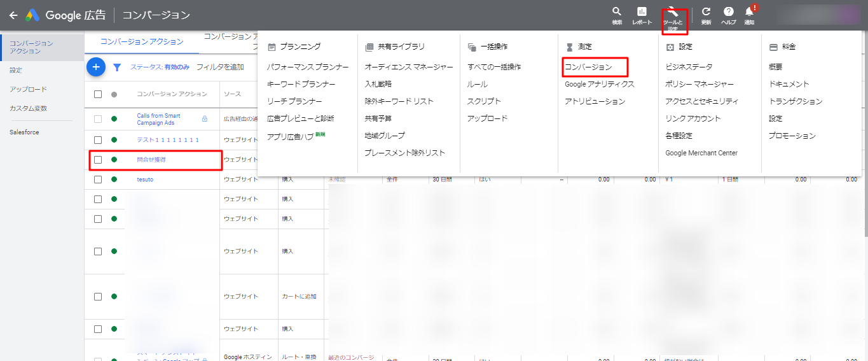Open ドキュメント under 料金
This screenshot has height=361, width=868.
[x=789, y=84]
